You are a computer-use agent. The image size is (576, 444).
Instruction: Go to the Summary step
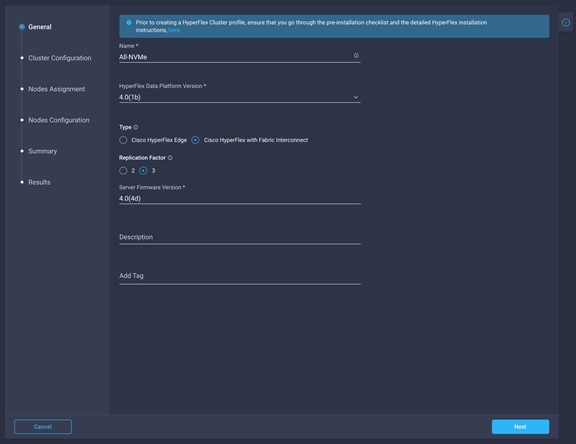click(42, 151)
